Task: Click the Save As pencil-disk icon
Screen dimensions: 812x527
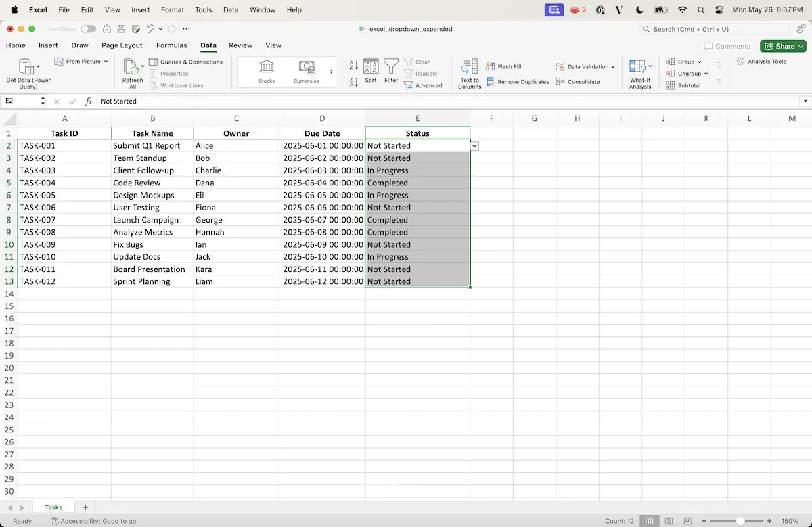Action: [136, 29]
